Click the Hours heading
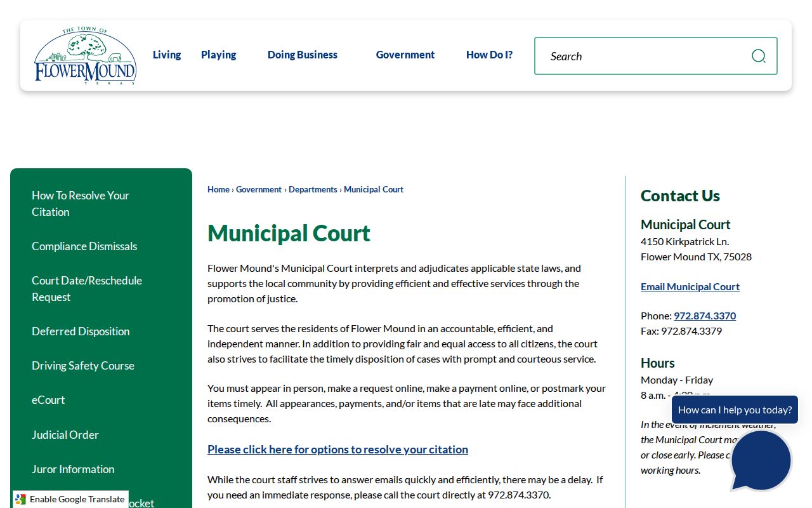The height and width of the screenshot is (508, 812). pos(658,363)
